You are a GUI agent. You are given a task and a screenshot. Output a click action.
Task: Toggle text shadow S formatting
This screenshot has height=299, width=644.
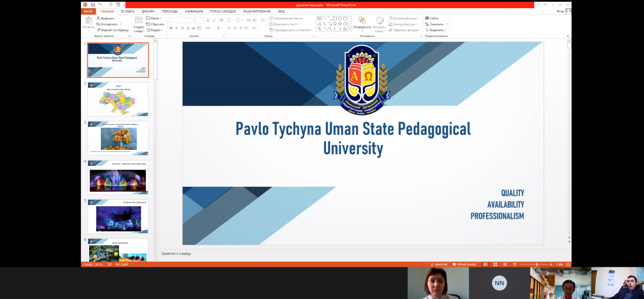(x=187, y=28)
